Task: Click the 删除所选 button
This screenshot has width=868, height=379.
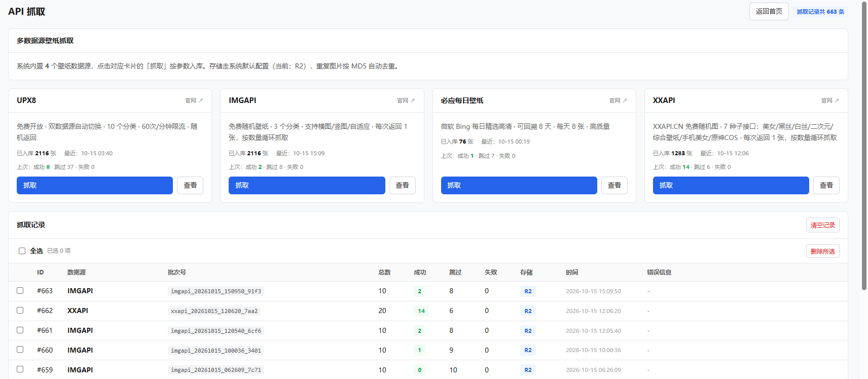Action: click(822, 251)
